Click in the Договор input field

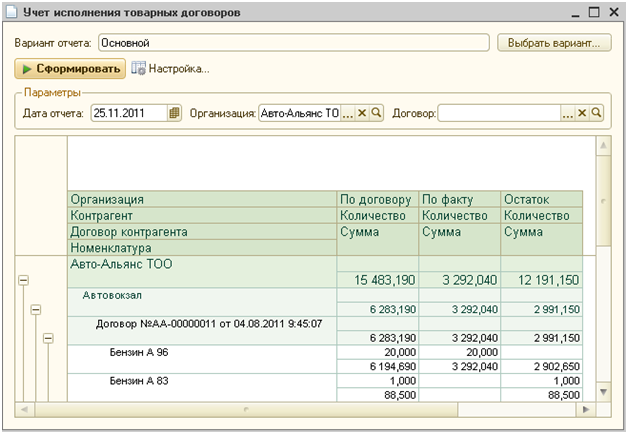click(x=498, y=114)
